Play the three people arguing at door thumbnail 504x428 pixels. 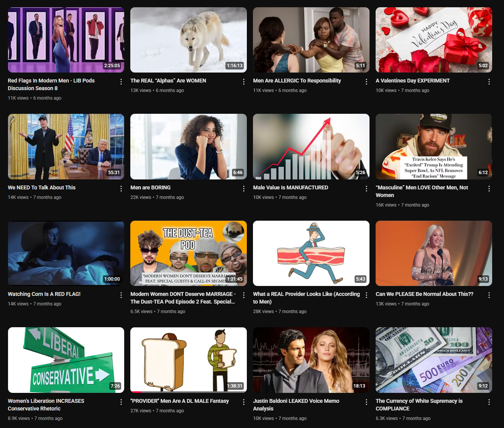[x=311, y=40]
